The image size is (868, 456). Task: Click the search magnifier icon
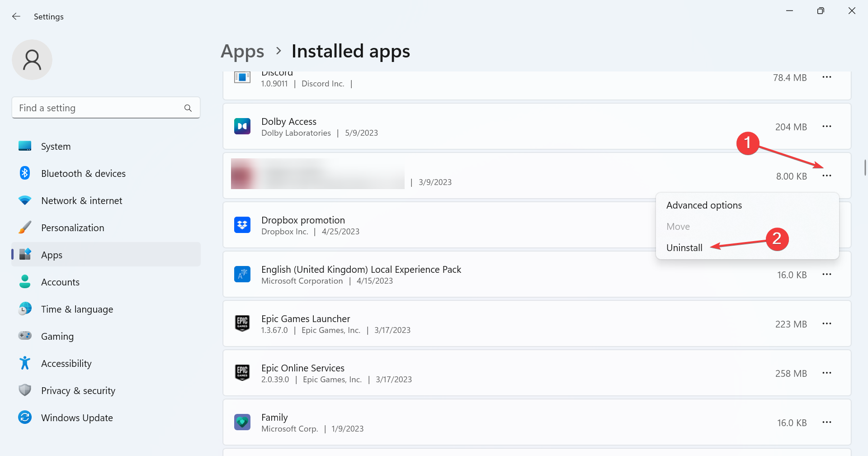[188, 108]
